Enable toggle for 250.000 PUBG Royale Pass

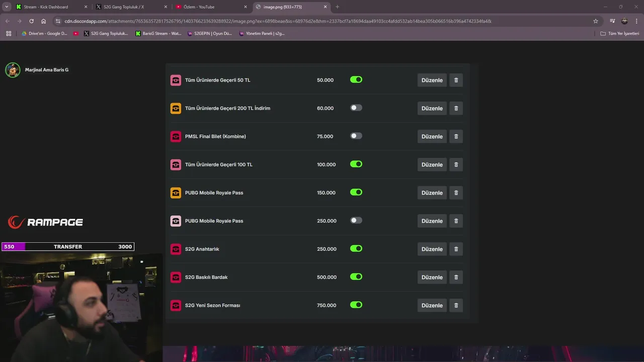(356, 220)
